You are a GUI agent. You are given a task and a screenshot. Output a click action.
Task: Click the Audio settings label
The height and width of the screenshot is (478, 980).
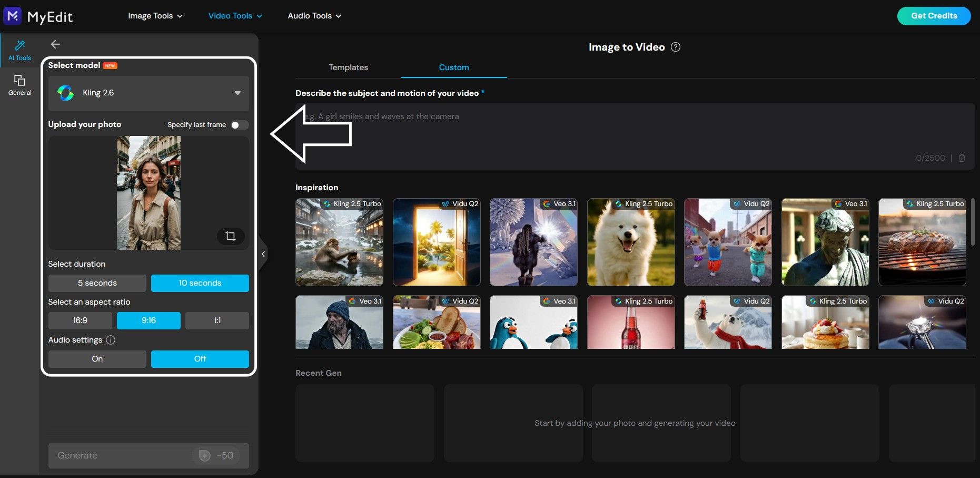coord(75,340)
